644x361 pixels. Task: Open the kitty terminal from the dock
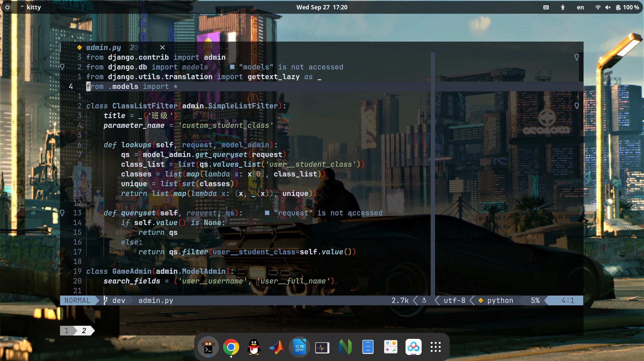[x=208, y=347]
